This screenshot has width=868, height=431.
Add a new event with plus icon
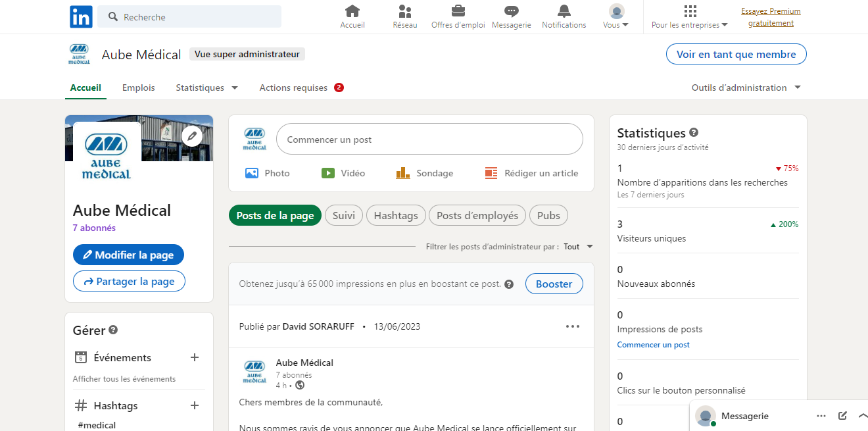pos(195,357)
